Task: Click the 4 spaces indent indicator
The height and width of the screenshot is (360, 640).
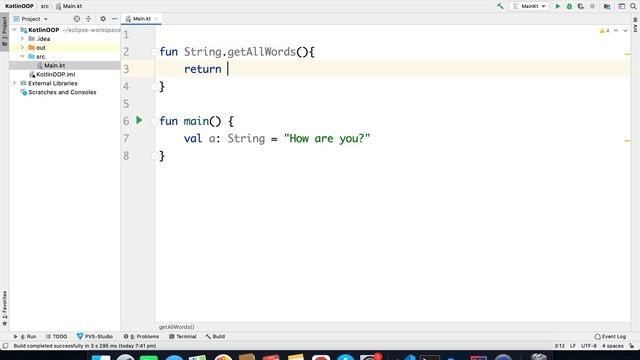Action: 613,346
